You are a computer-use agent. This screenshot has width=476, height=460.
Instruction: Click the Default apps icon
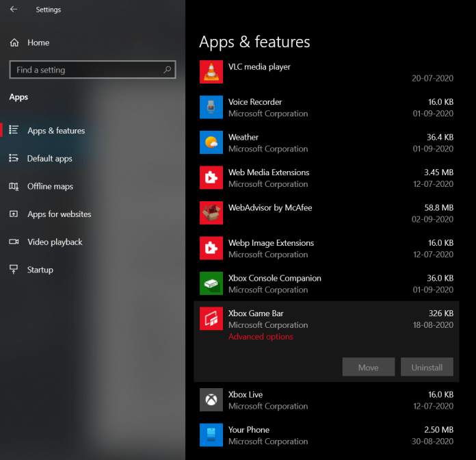[x=14, y=158]
